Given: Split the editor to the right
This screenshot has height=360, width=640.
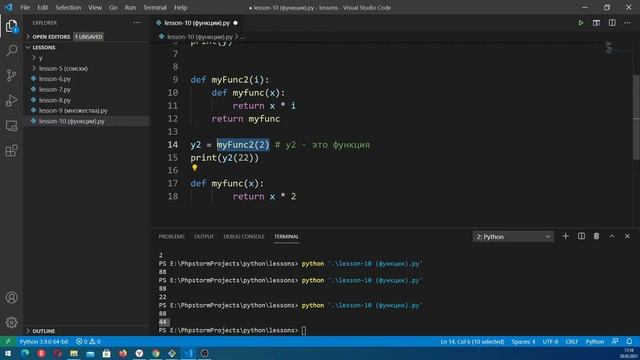Looking at the screenshot, I should coord(612,23).
